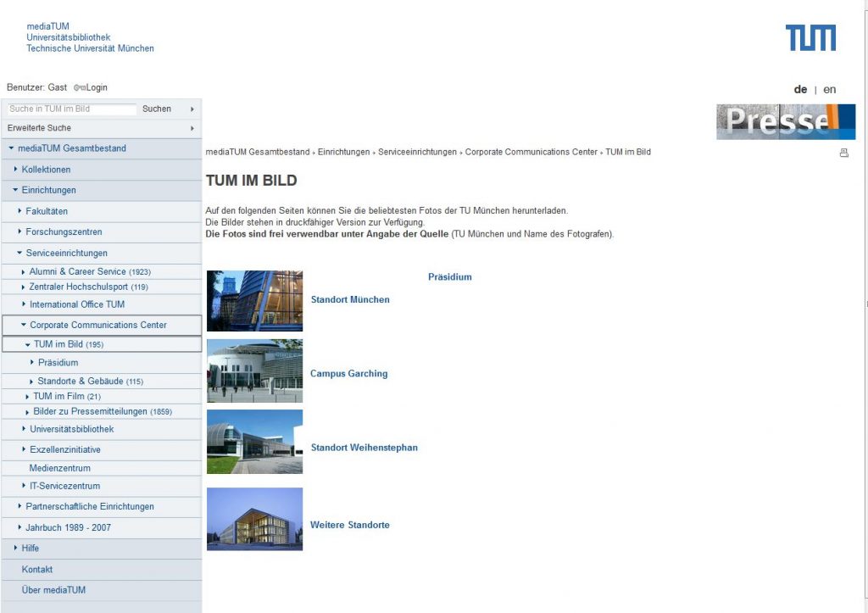Open the Campus Garching link
868x613 pixels.
coord(348,373)
